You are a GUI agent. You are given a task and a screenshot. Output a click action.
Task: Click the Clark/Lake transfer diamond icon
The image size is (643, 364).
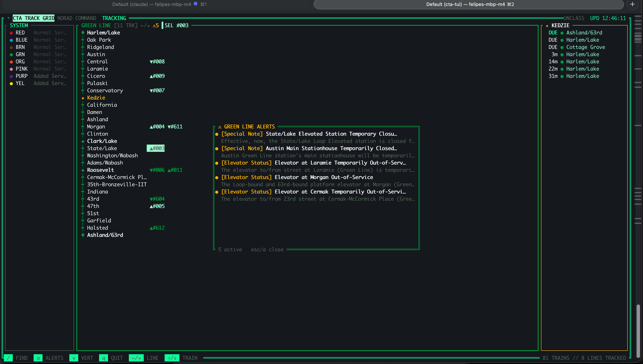click(x=83, y=141)
